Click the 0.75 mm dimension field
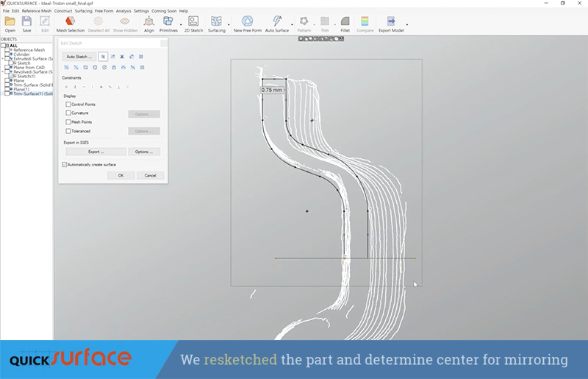 (x=271, y=90)
